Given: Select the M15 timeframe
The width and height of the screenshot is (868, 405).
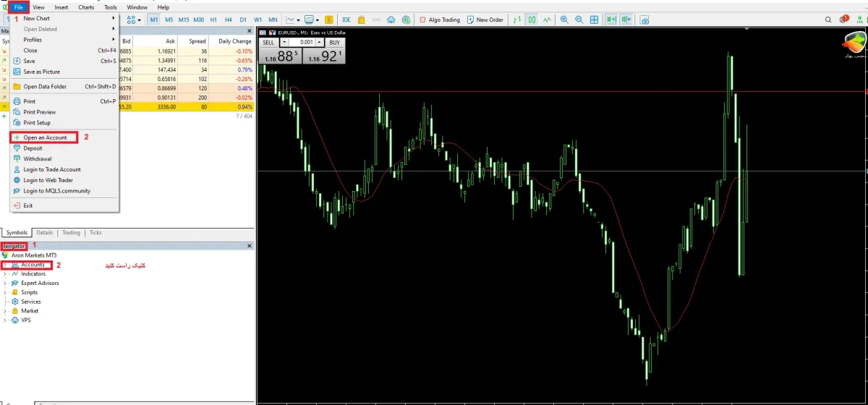Looking at the screenshot, I should tap(184, 20).
